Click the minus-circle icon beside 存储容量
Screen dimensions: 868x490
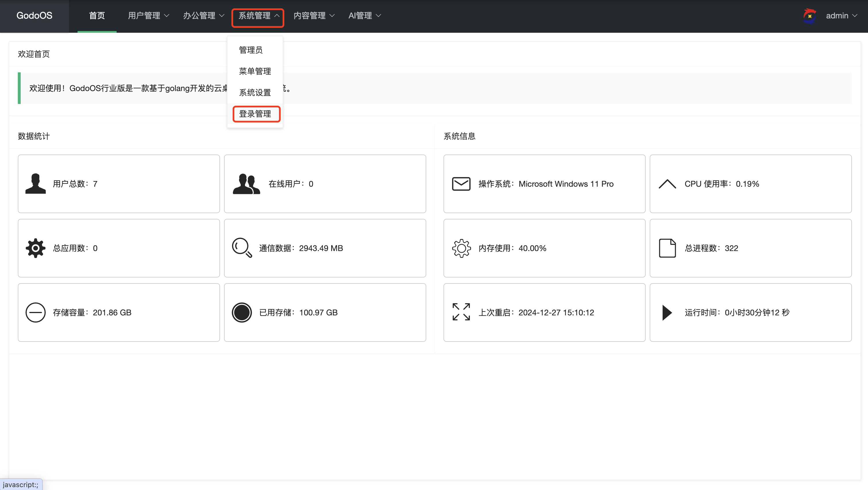35,312
